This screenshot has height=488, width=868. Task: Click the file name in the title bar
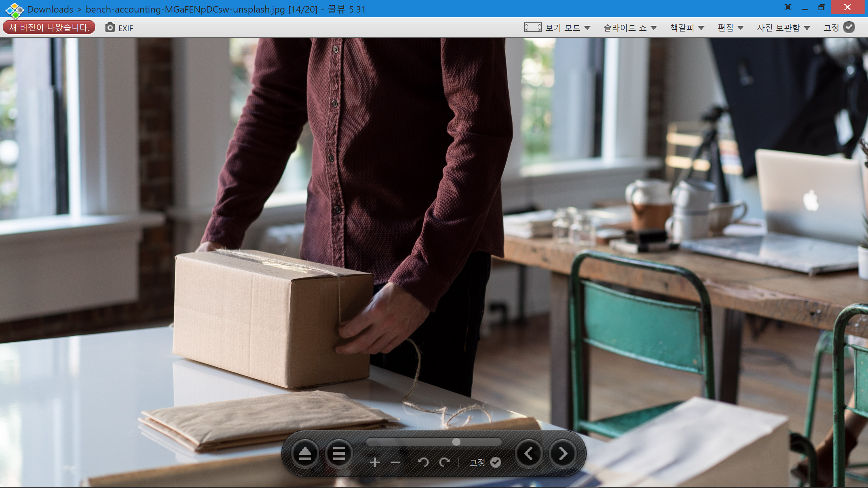pyautogui.click(x=185, y=9)
